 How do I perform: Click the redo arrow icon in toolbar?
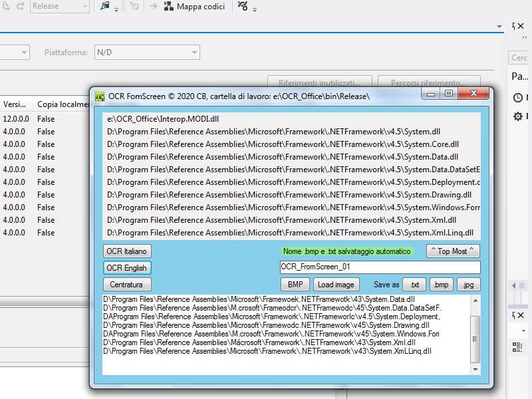click(x=21, y=6)
